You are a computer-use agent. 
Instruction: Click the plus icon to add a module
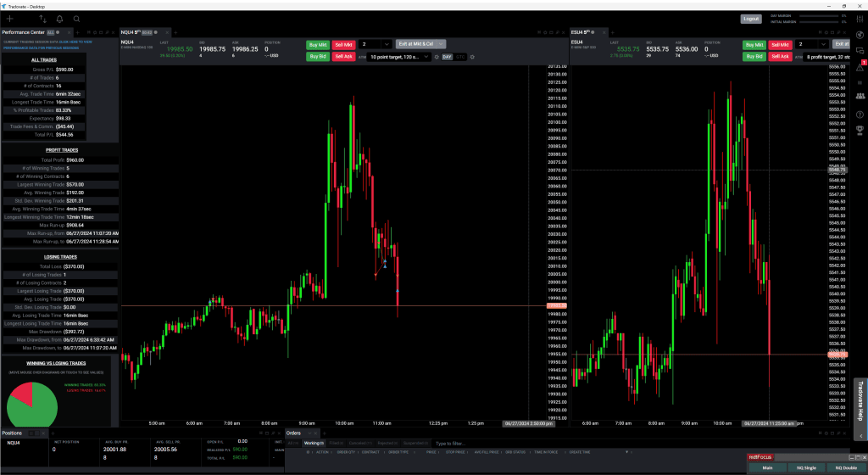[x=10, y=19]
